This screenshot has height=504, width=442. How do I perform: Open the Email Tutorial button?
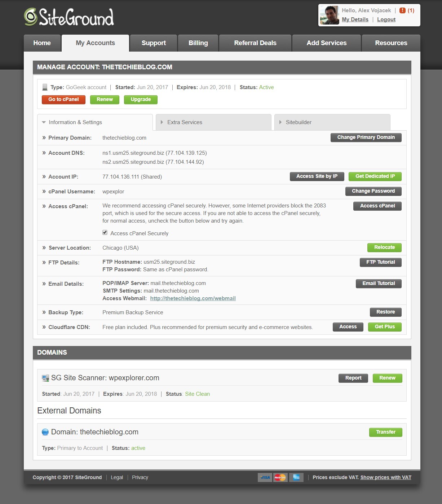click(x=379, y=284)
